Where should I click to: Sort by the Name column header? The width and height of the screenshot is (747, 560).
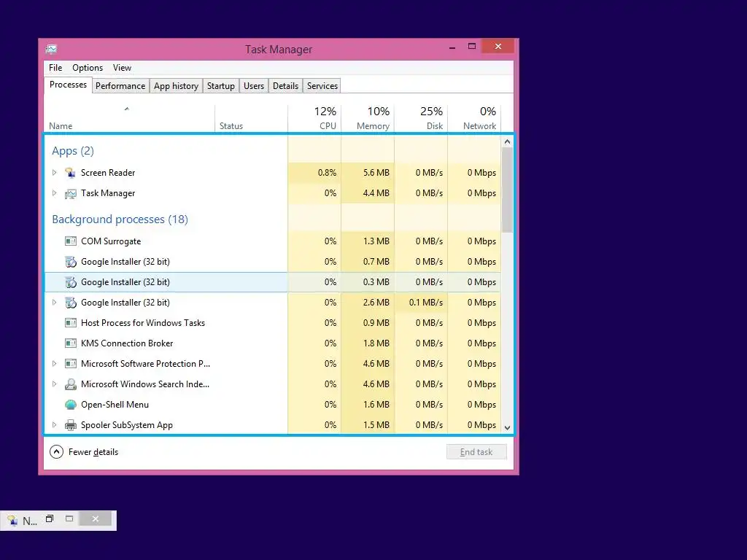point(129,119)
